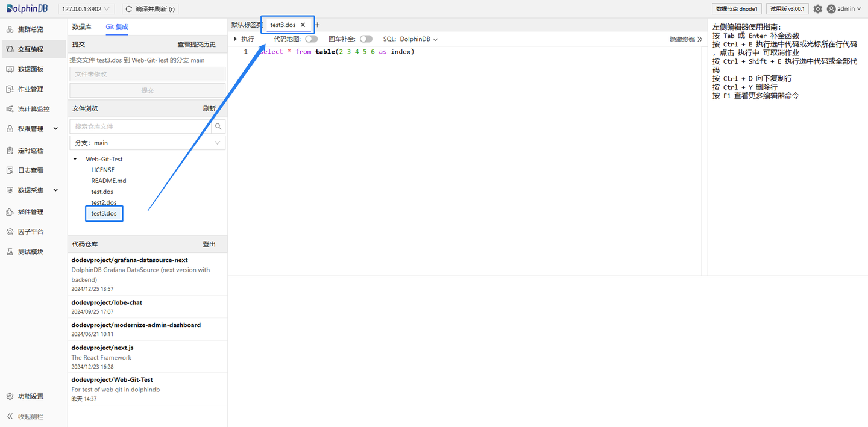Select the test3.dos editor tab

(283, 25)
